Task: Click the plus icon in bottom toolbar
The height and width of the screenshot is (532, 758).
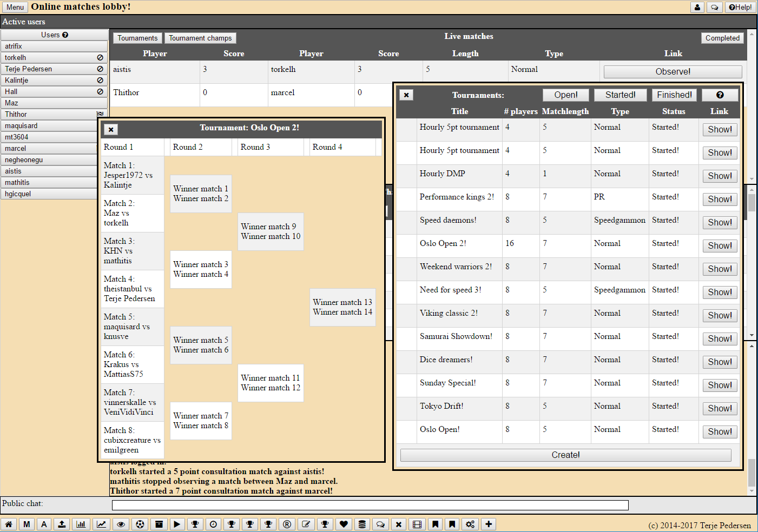Action: [x=489, y=524]
